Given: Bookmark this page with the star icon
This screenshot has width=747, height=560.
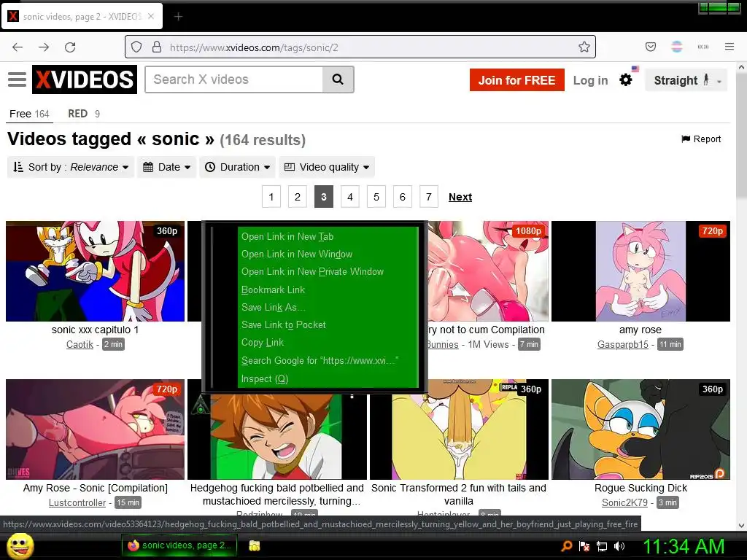Looking at the screenshot, I should [584, 47].
